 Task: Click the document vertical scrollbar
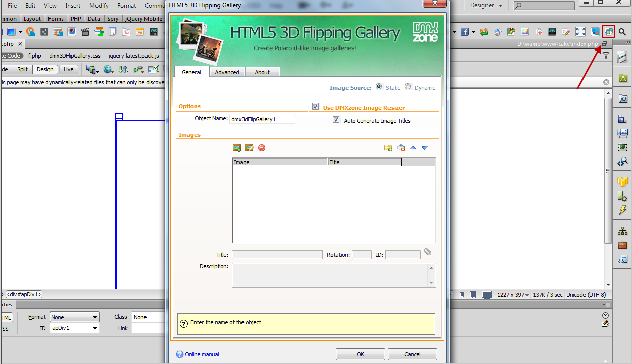pyautogui.click(x=608, y=170)
